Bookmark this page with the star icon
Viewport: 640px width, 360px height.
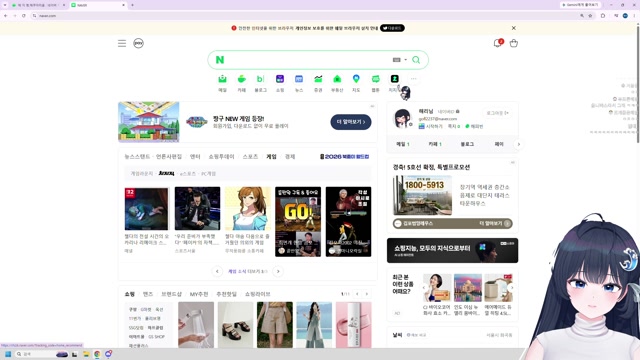pos(590,16)
